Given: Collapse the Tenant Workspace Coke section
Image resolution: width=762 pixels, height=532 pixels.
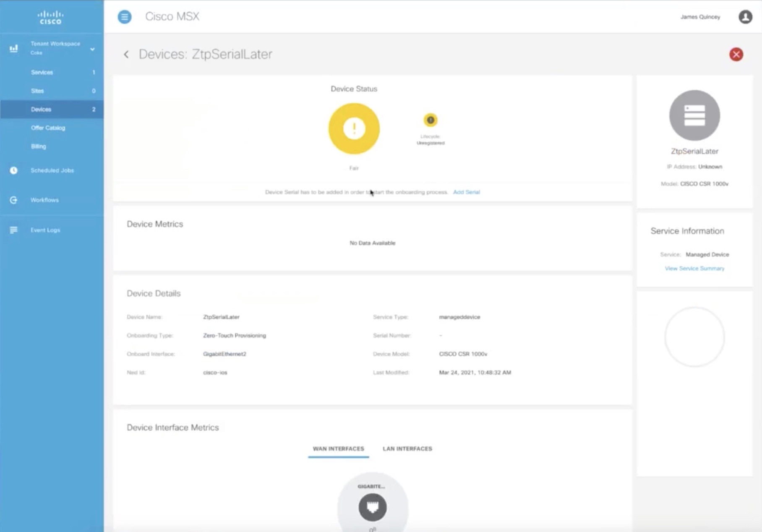Looking at the screenshot, I should tap(92, 48).
